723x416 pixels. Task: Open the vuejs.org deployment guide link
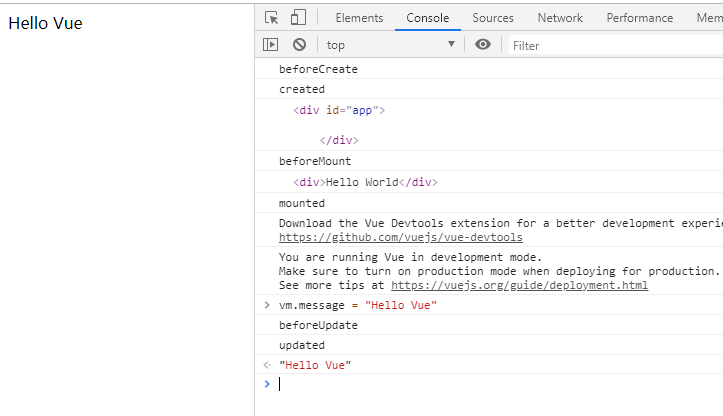(519, 285)
